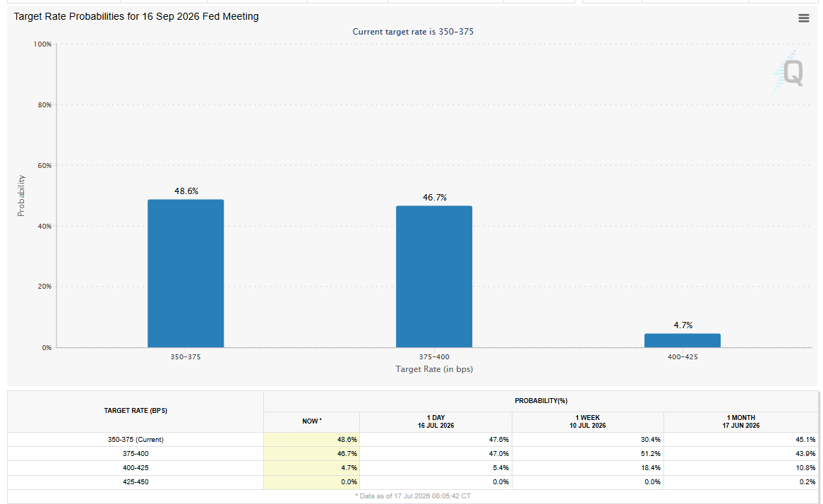Screen dimensions: 823x504
Task: Select the 'Data as of 17 Jul 2026' footnote
Action: pyautogui.click(x=412, y=496)
